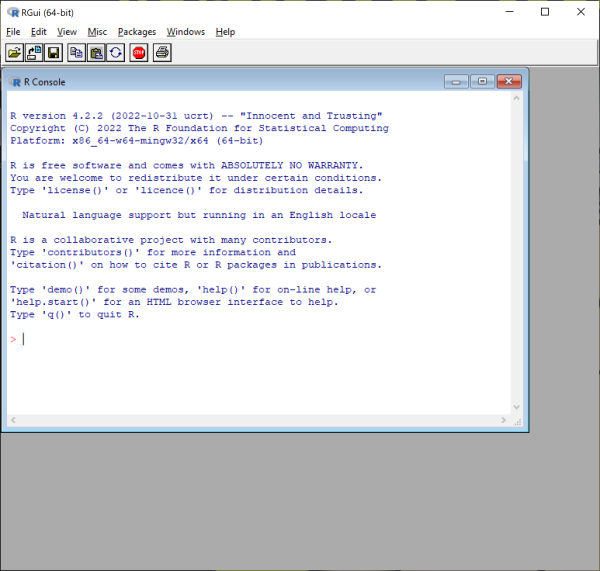Image resolution: width=600 pixels, height=571 pixels.
Task: Click console vertical scrollbar up arrow
Action: (x=516, y=98)
